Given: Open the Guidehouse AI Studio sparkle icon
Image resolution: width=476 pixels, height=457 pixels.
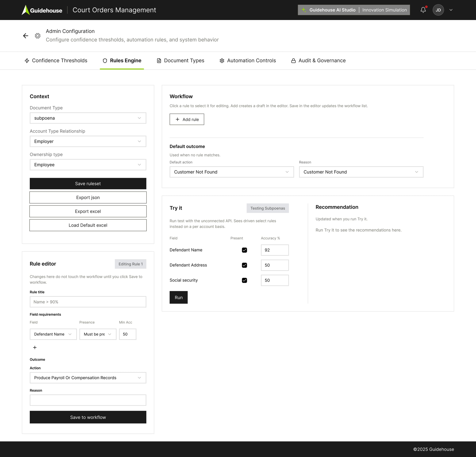Looking at the screenshot, I should coord(304,10).
